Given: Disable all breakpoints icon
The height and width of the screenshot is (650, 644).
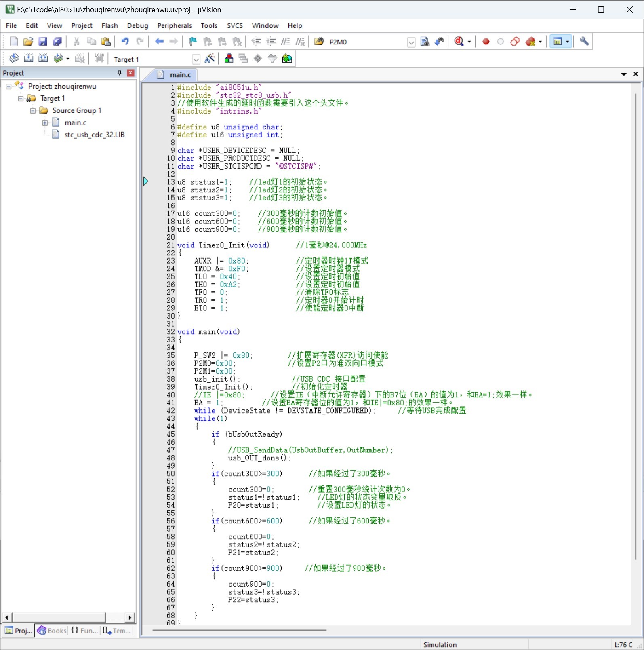Looking at the screenshot, I should (515, 41).
